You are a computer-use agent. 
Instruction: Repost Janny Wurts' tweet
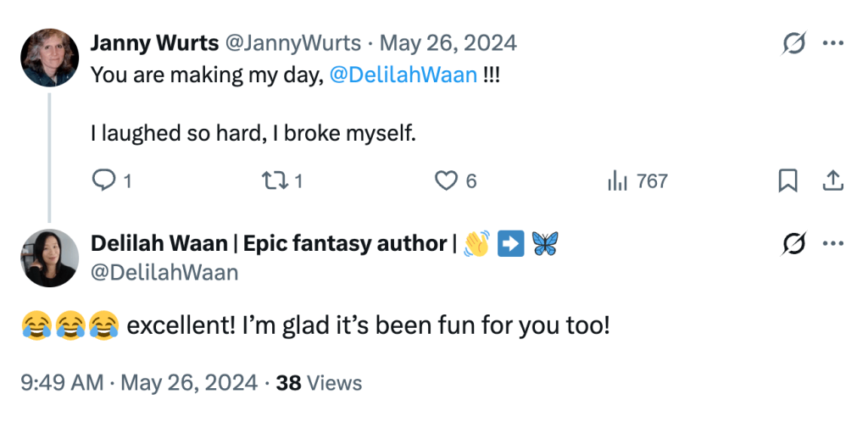(272, 180)
